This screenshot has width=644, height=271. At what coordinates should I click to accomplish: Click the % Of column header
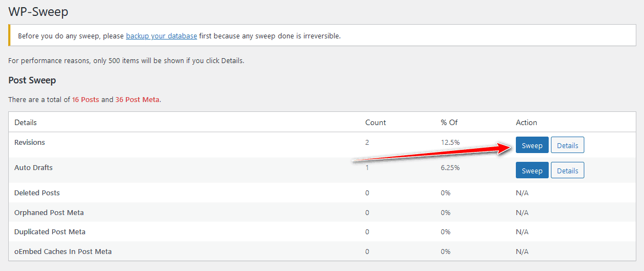(x=449, y=122)
